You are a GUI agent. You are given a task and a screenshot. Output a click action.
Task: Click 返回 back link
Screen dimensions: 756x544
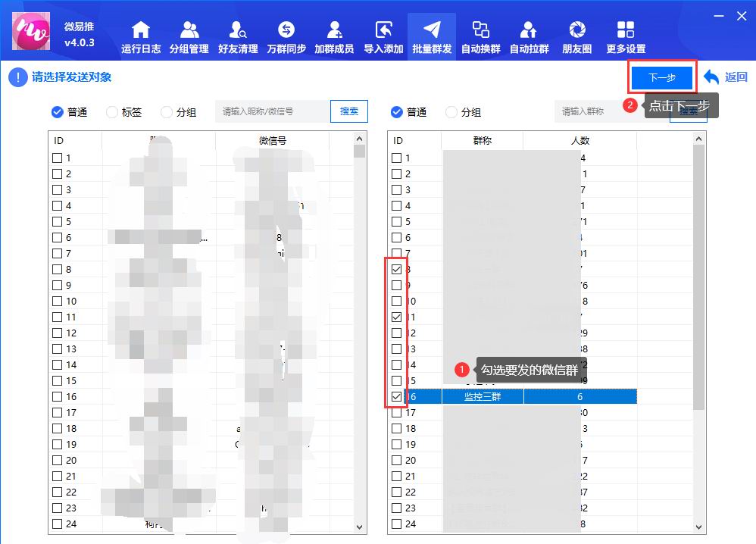(x=726, y=77)
